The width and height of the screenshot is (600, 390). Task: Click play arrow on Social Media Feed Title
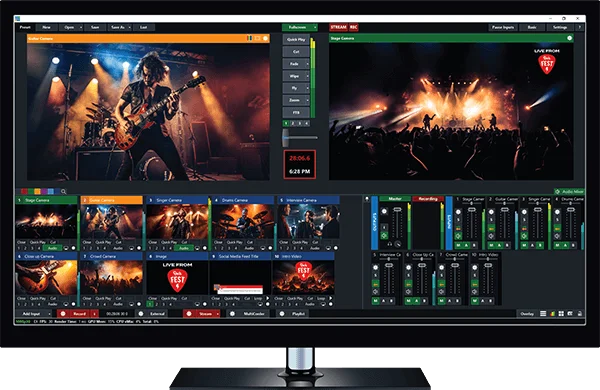click(x=267, y=298)
